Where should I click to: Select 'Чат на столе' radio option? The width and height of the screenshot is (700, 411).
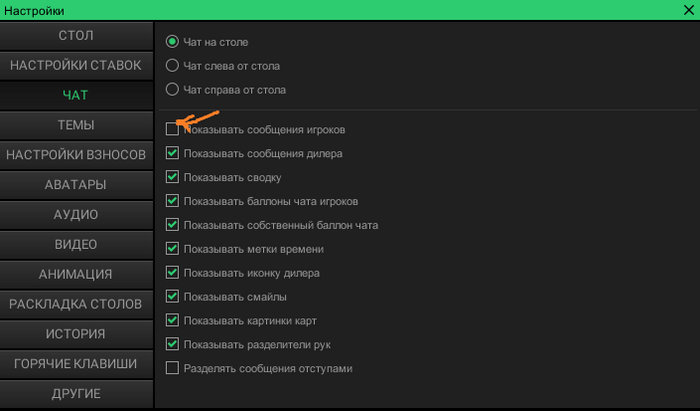(x=172, y=42)
